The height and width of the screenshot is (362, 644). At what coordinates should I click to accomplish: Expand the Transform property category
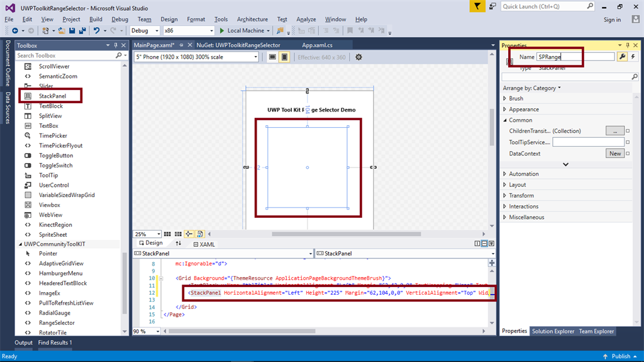point(505,195)
